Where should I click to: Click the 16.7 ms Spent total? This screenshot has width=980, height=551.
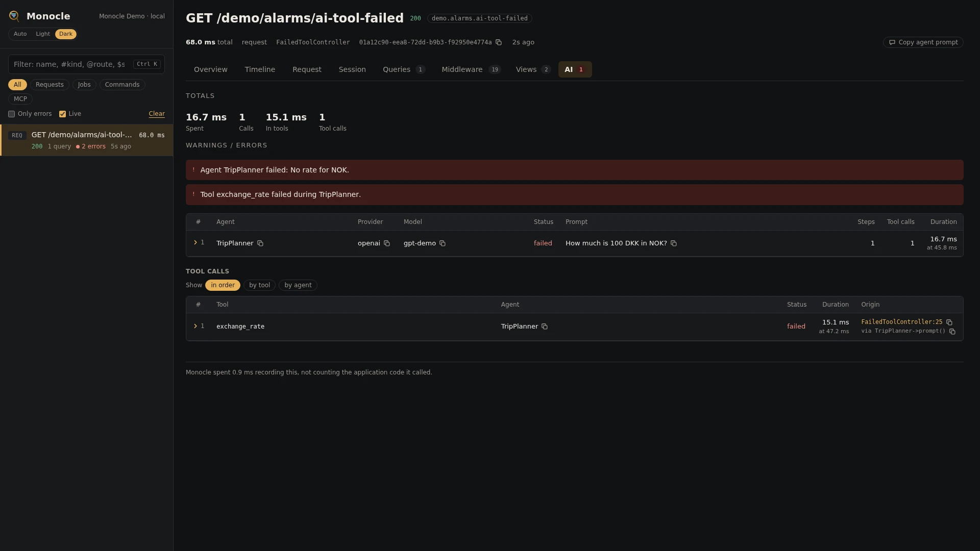coord(206,122)
